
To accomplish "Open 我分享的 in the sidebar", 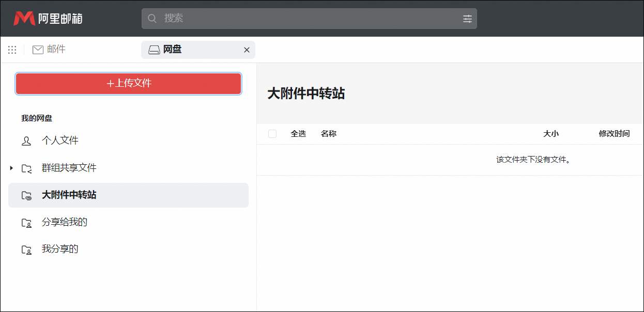I will point(128,249).
